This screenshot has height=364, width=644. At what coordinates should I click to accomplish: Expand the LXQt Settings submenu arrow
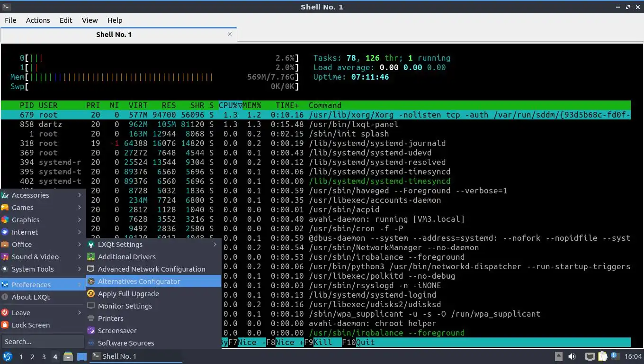pyautogui.click(x=215, y=245)
